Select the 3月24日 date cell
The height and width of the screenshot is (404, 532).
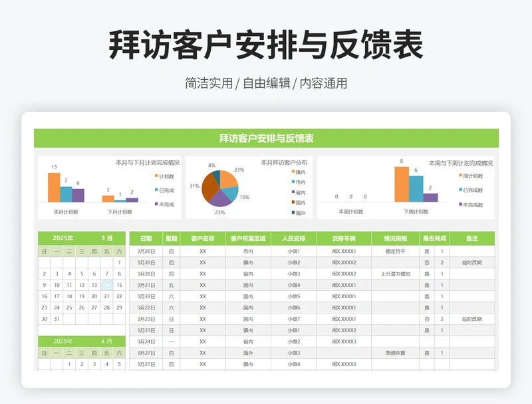[146, 341]
